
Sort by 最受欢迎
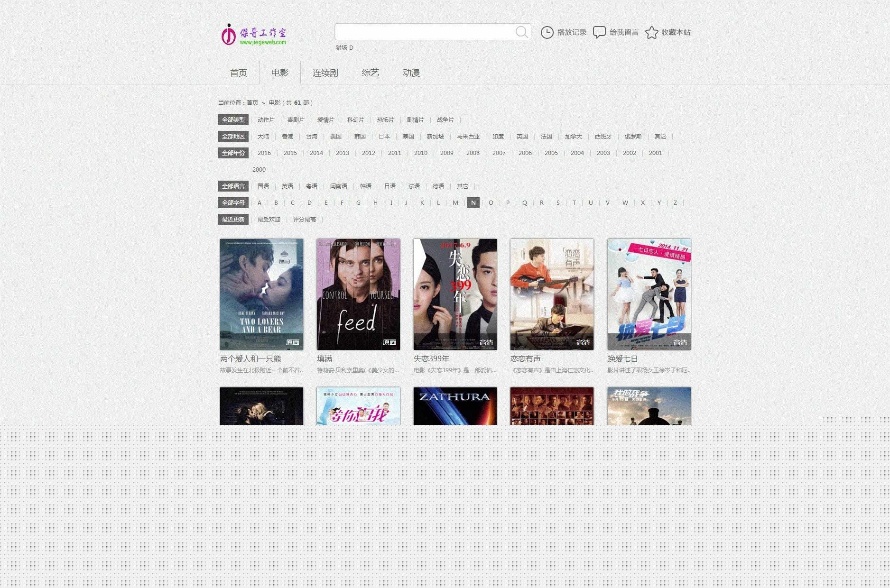[x=269, y=220]
